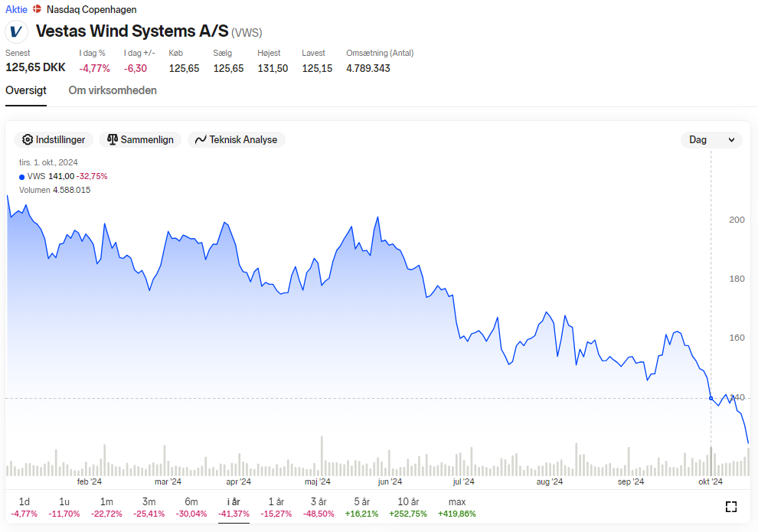The height and width of the screenshot is (532, 758).
Task: Click the apr '24 axis label
Action: tap(238, 481)
